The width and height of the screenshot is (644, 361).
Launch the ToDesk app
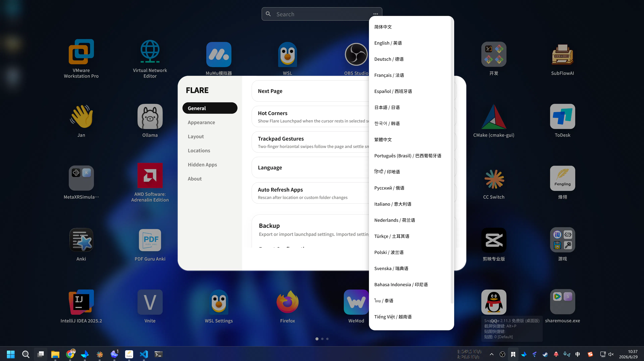562,116
